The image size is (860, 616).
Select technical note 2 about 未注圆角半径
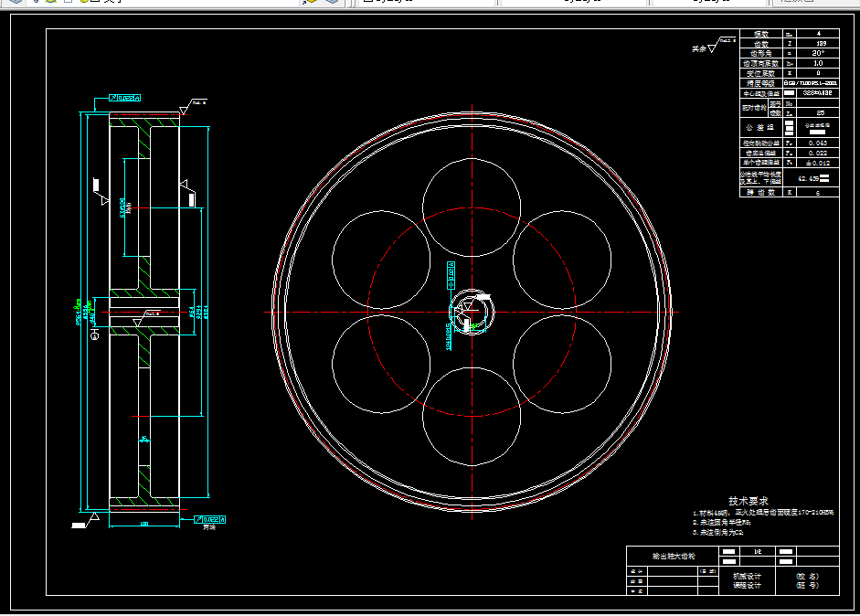pos(721,522)
